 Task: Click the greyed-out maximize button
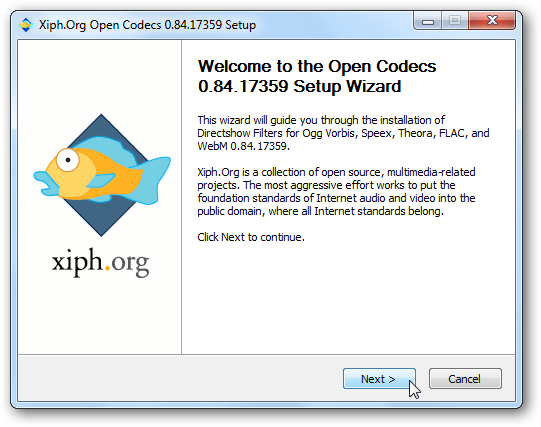coord(454,21)
